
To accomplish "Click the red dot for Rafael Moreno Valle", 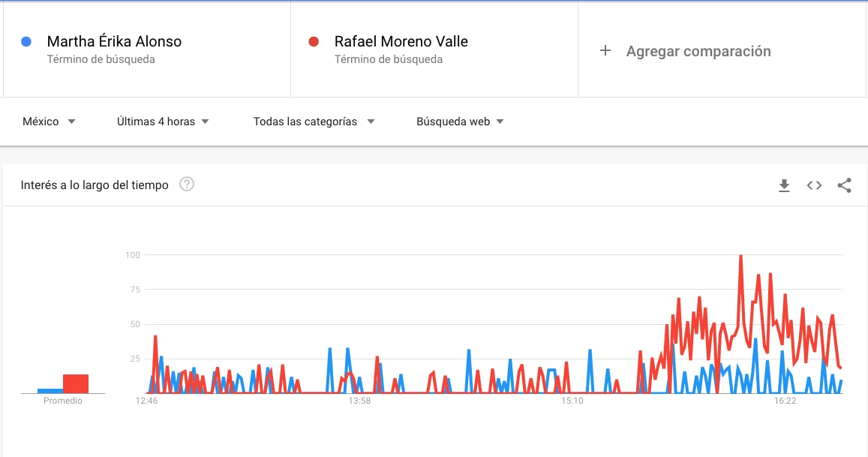I will click(x=314, y=42).
